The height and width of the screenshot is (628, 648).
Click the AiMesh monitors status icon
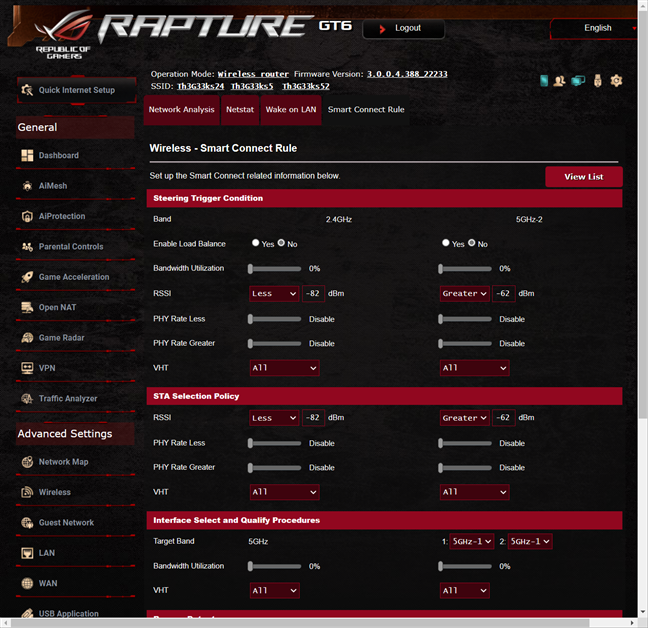coord(578,81)
